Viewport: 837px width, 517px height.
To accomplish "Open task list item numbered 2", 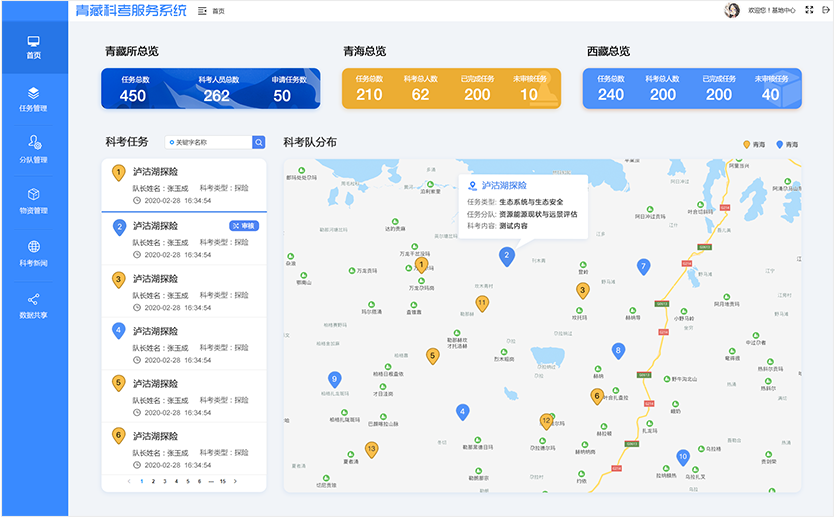I will click(184, 238).
